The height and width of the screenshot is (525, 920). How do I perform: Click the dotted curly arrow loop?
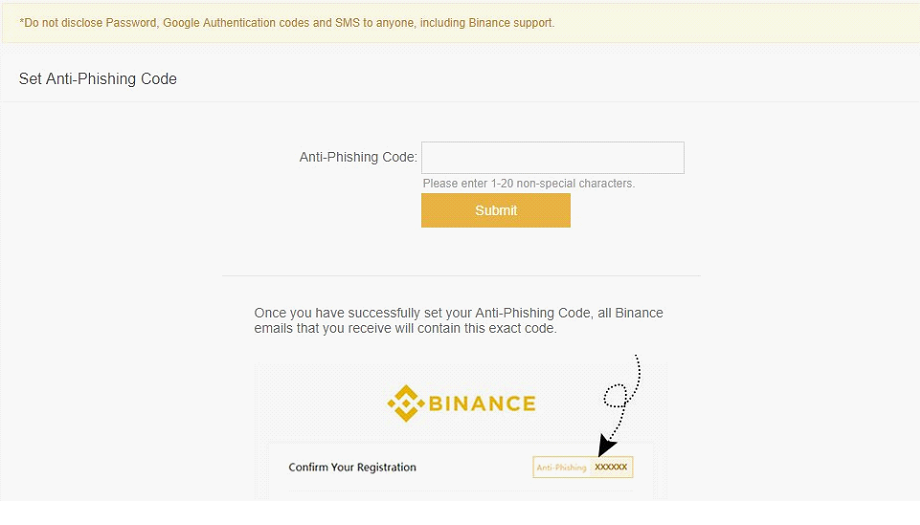pyautogui.click(x=617, y=395)
